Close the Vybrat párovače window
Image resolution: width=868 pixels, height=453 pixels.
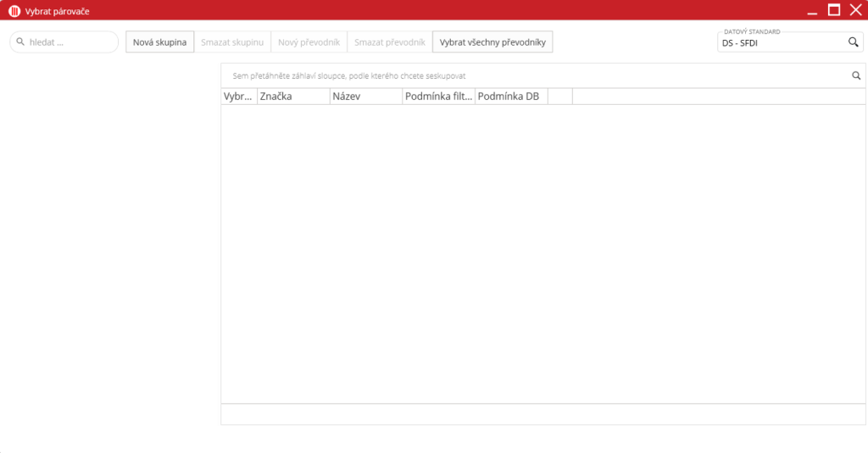(855, 10)
